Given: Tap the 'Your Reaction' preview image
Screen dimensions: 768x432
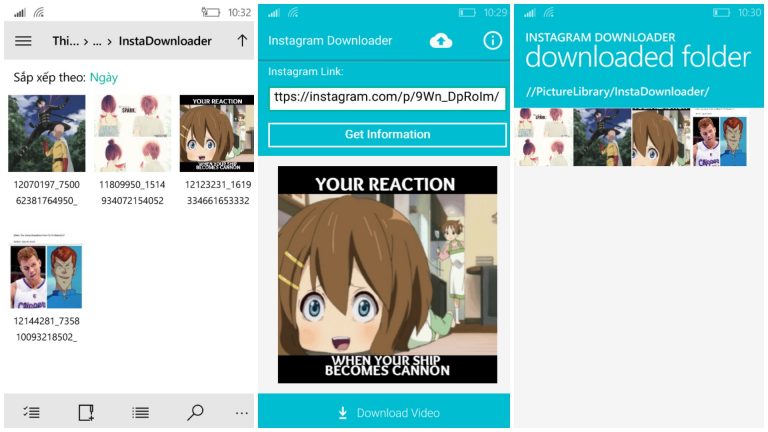Looking at the screenshot, I should click(x=387, y=274).
